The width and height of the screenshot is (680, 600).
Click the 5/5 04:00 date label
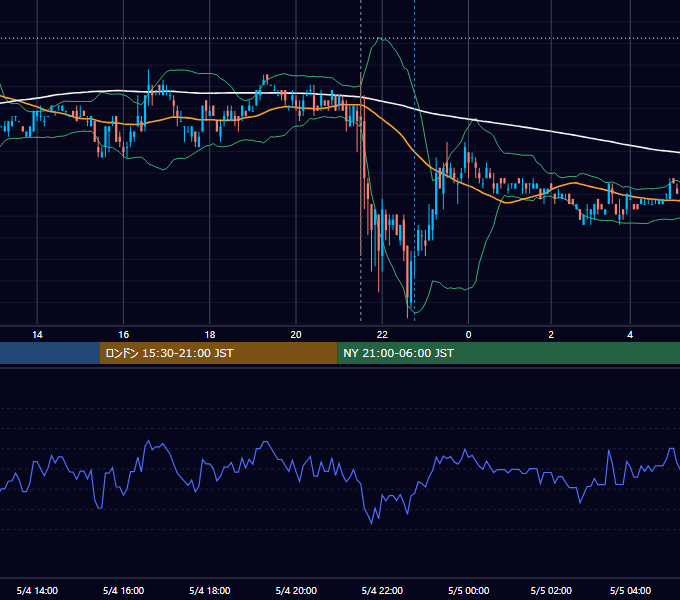coord(630,590)
